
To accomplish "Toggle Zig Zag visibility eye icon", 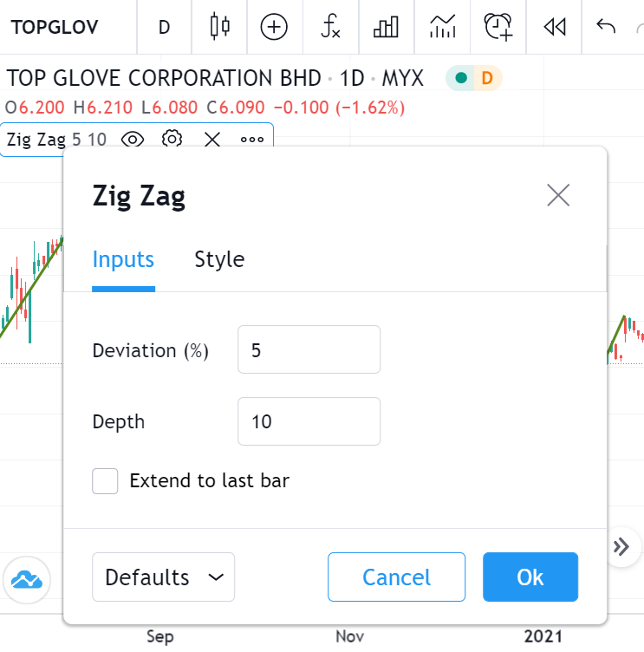I will point(133,139).
